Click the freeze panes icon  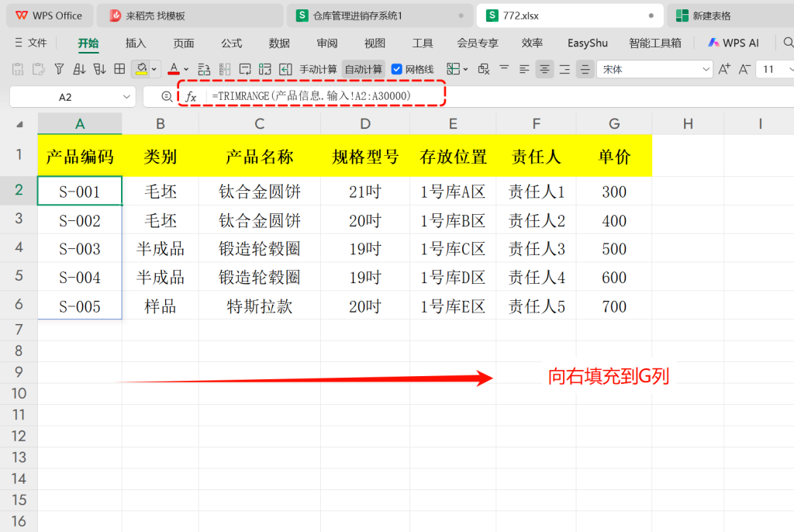point(453,69)
